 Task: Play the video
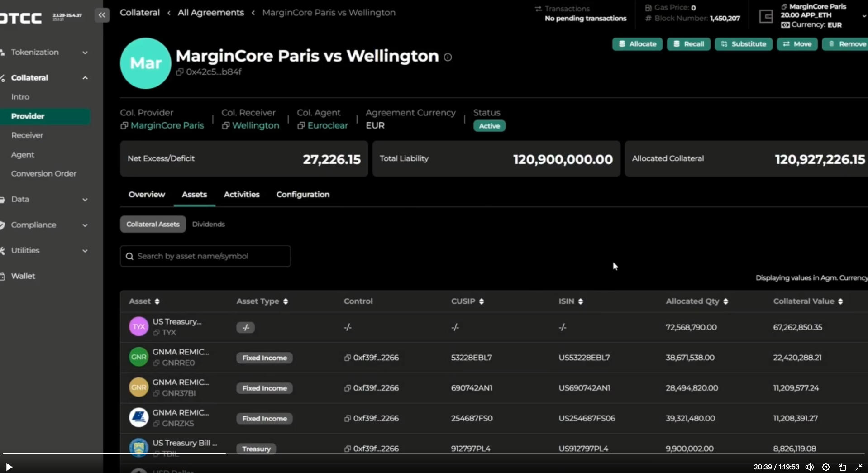(x=9, y=467)
